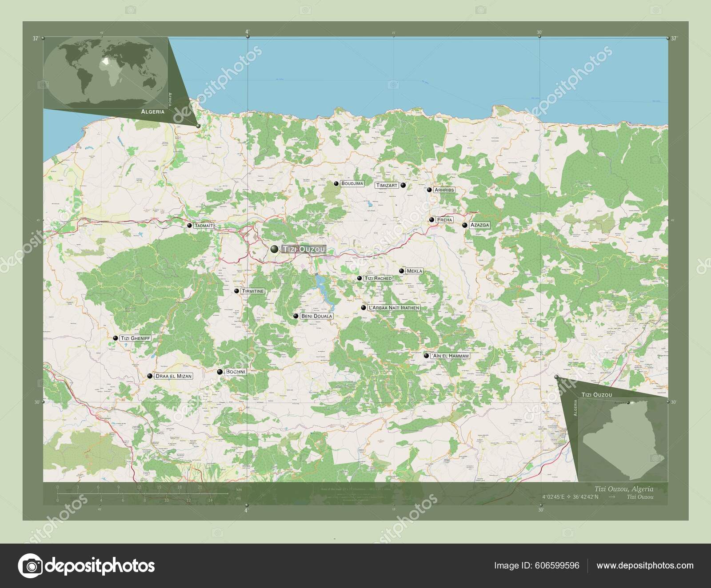Image resolution: width=711 pixels, height=588 pixels.
Task: Select the Beni Douala label
Action: coord(317,316)
